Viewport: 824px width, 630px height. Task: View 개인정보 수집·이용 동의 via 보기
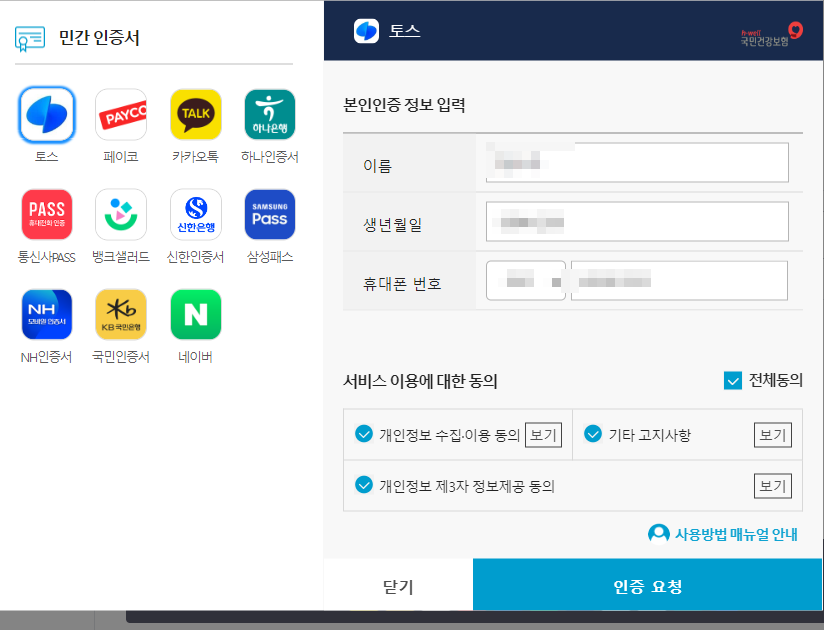click(543, 435)
